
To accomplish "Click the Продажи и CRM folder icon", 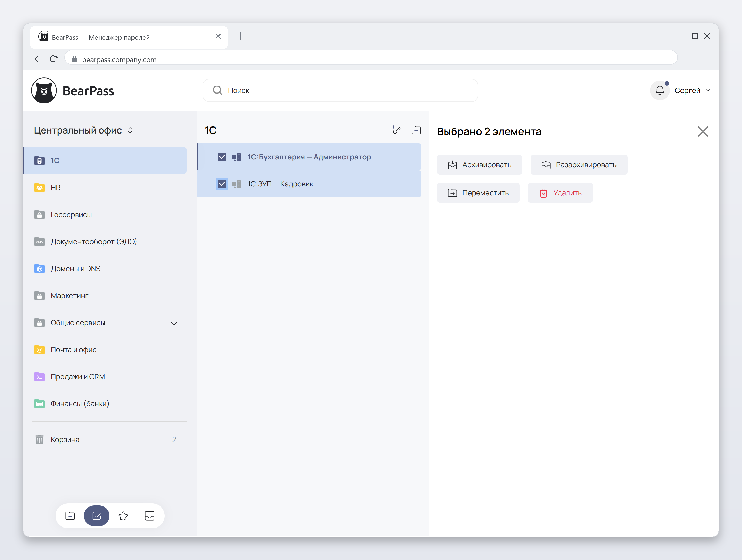I will [39, 377].
